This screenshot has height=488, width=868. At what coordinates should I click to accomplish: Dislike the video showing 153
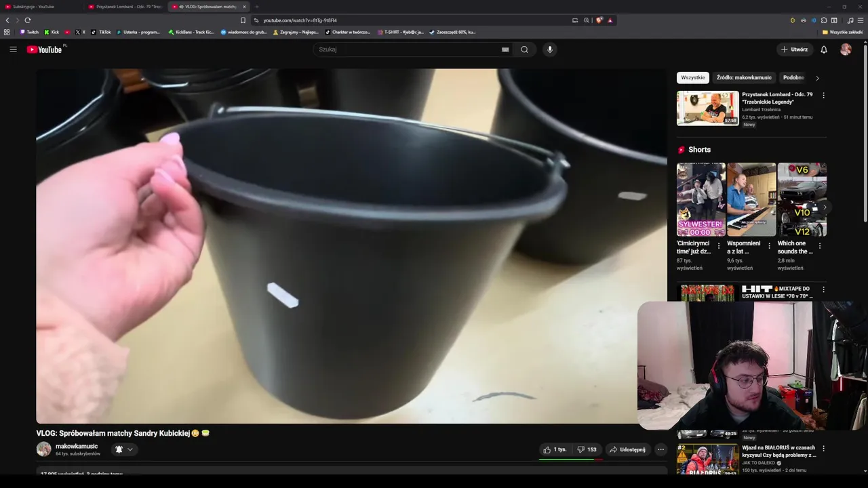point(587,449)
